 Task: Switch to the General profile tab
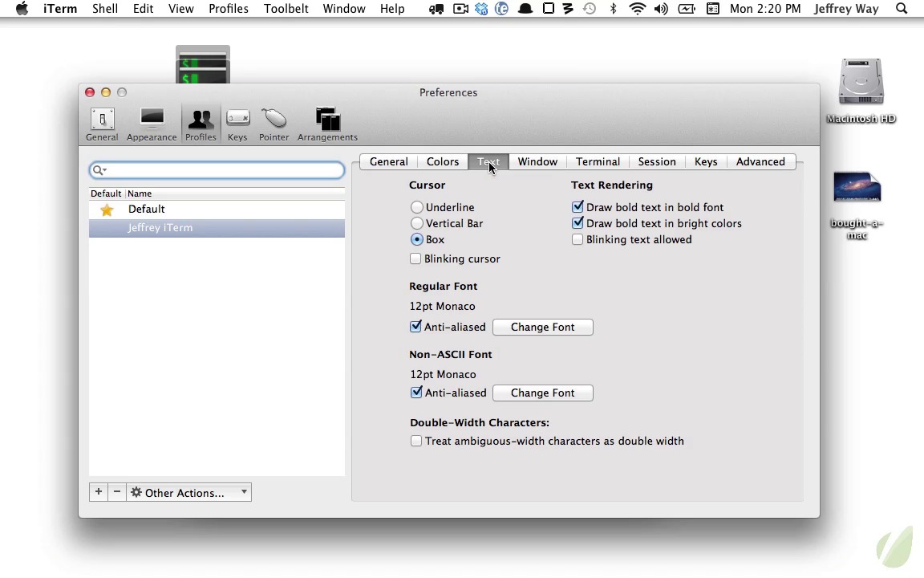click(x=388, y=161)
